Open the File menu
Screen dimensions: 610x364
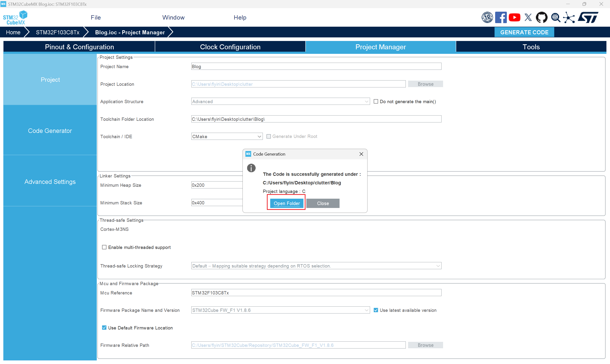[96, 17]
